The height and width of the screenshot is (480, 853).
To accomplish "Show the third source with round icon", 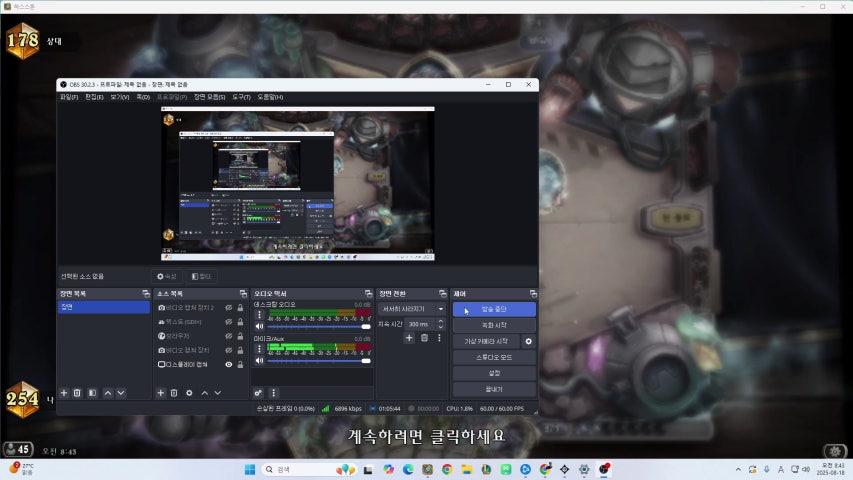I will 228,336.
